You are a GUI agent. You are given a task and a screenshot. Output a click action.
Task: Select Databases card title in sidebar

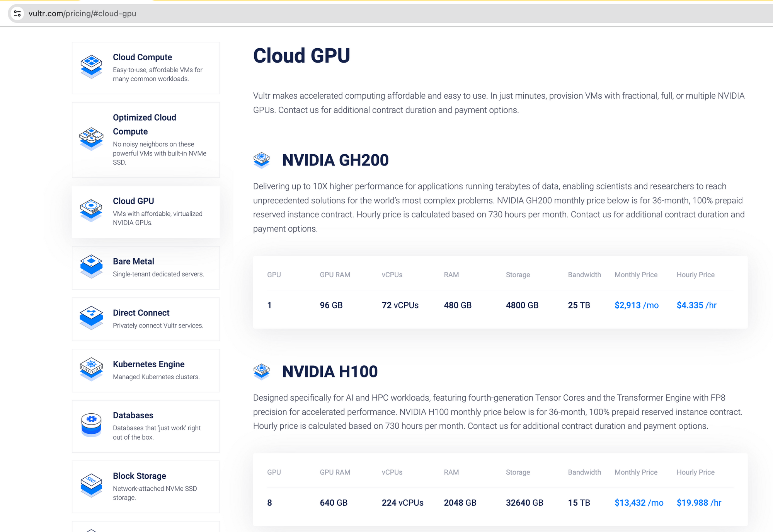click(133, 415)
